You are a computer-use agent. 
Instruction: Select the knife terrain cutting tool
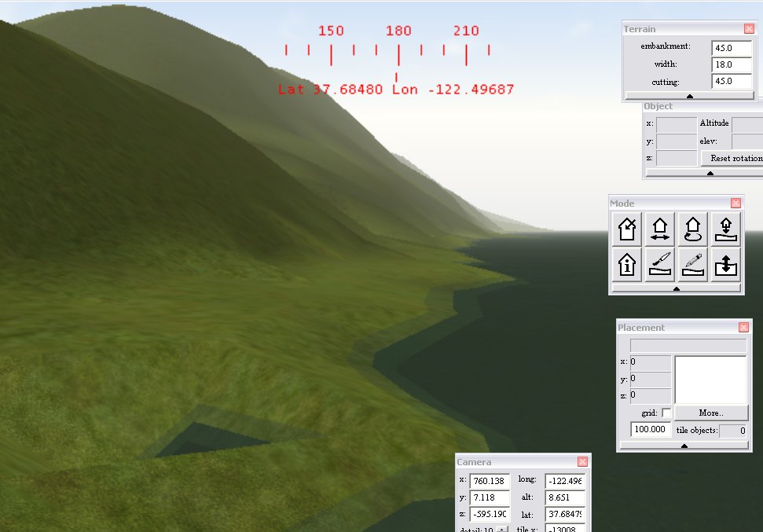660,264
